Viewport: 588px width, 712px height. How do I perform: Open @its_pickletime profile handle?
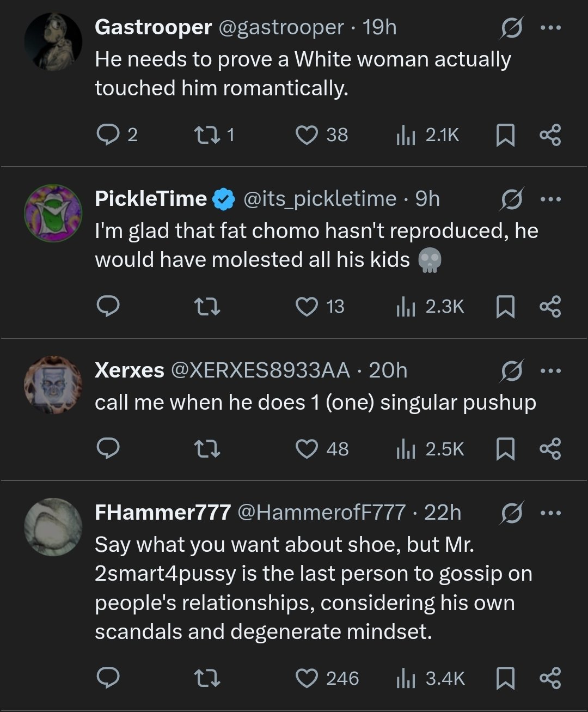(320, 199)
